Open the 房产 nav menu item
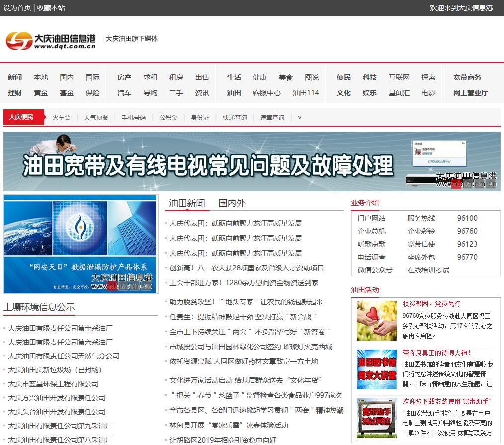The width and height of the screenshot is (504, 445). click(124, 77)
